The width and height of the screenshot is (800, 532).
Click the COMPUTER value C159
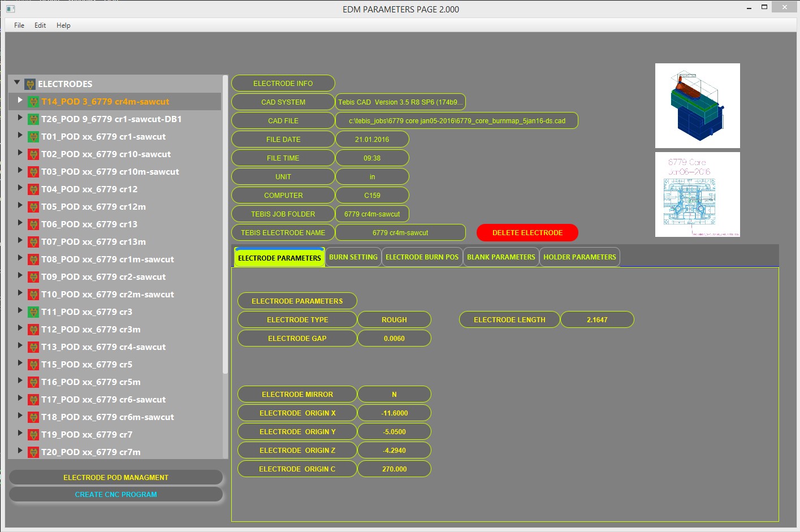tap(372, 196)
